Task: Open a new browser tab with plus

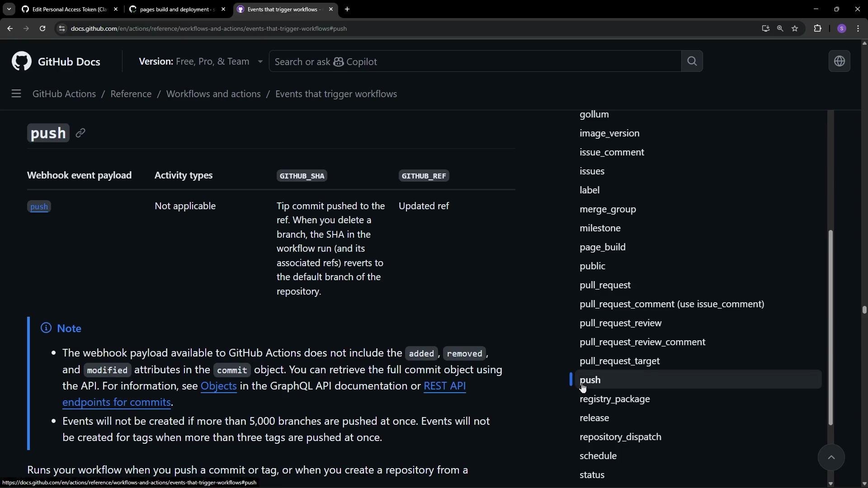Action: 347,9
